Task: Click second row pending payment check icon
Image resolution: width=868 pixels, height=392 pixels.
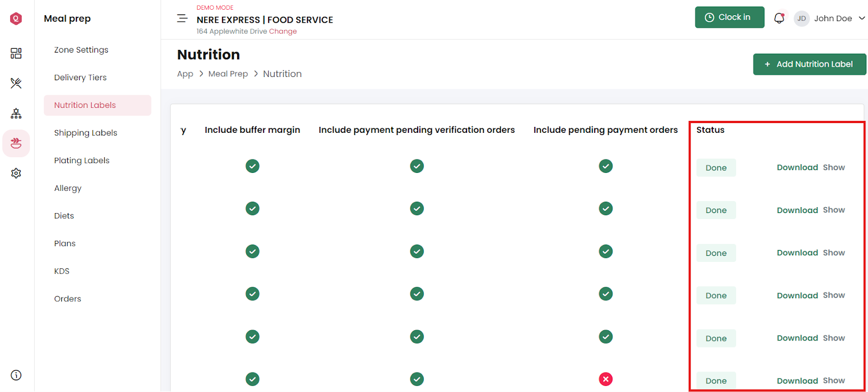Action: pos(606,209)
